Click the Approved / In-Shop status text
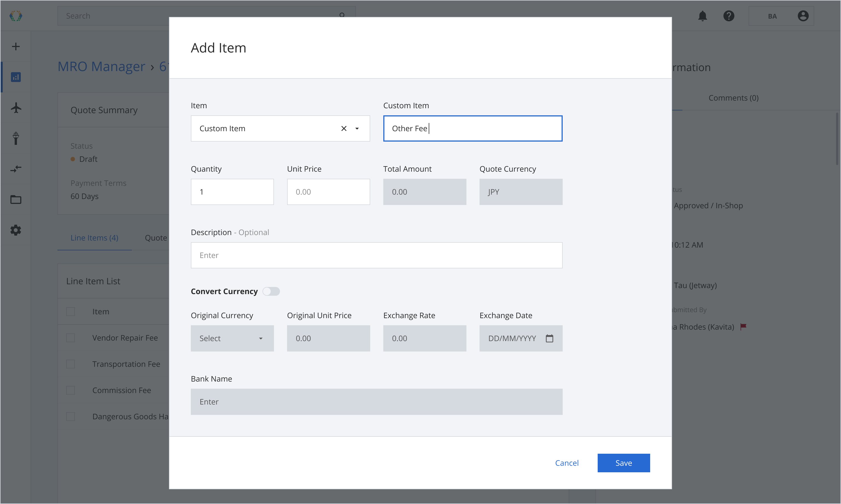 point(708,206)
